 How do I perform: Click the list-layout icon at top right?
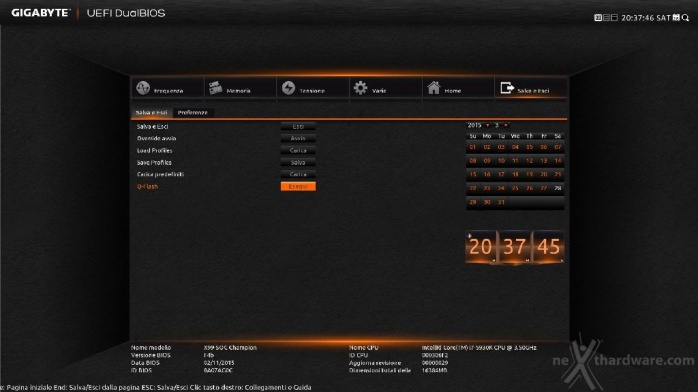pos(606,17)
